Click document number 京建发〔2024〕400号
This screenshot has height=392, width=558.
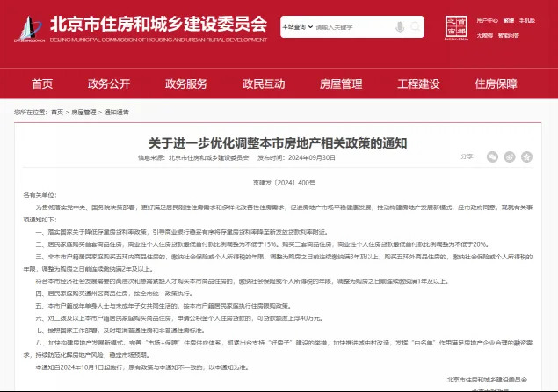pyautogui.click(x=284, y=183)
